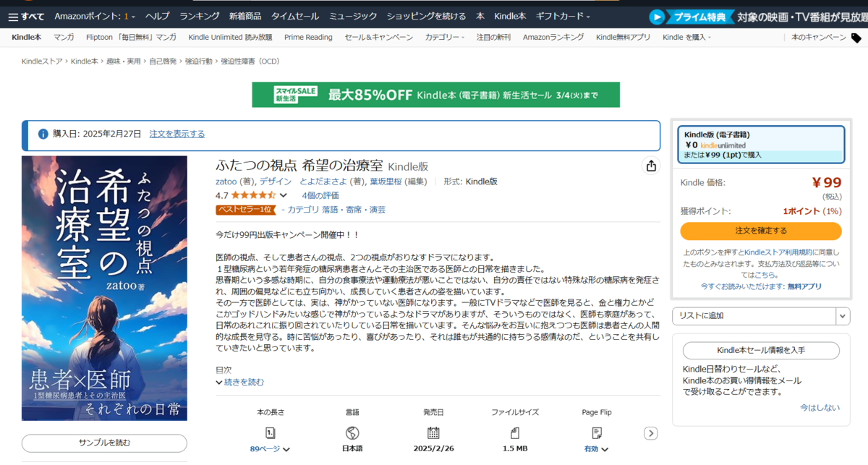Screen dimensions: 868x465
Task: Click the share icon beside book title
Action: pyautogui.click(x=651, y=166)
